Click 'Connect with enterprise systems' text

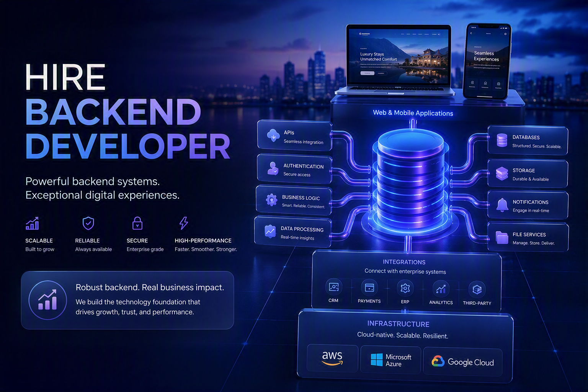(x=405, y=271)
